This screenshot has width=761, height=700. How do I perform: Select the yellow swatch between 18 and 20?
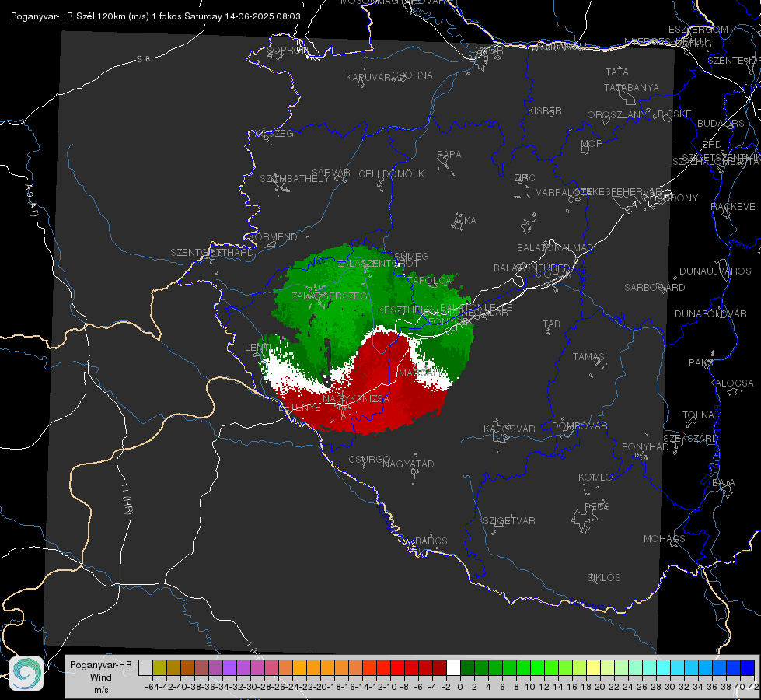(594, 668)
